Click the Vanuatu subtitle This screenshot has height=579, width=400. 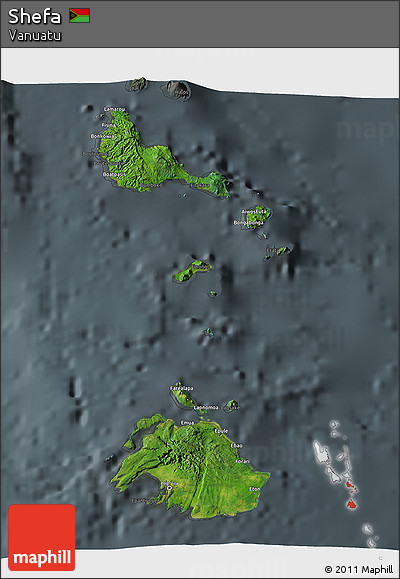coord(35,36)
